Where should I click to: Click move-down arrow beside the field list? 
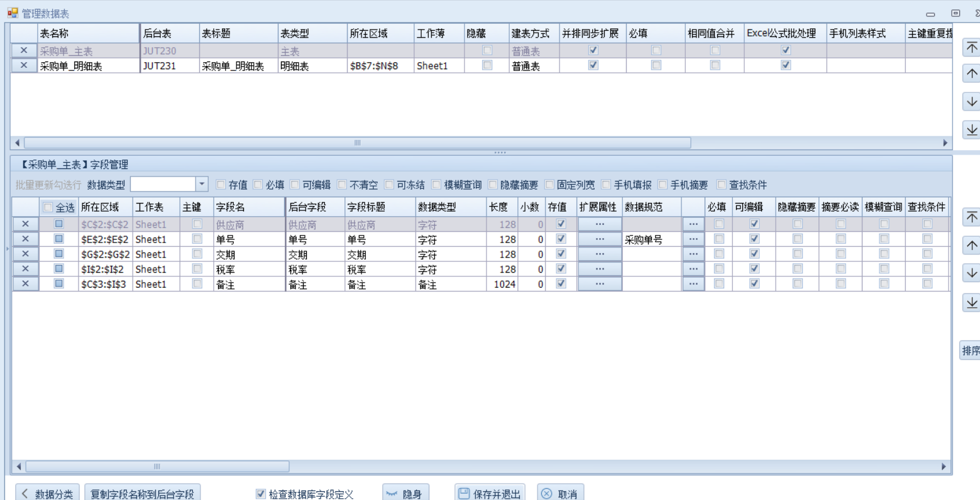coord(971,273)
